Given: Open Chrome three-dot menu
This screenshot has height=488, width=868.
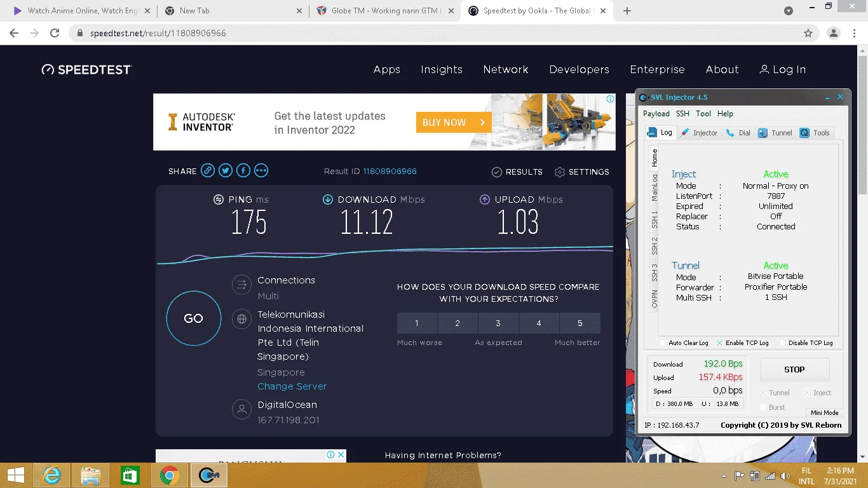Looking at the screenshot, I should coord(855,33).
